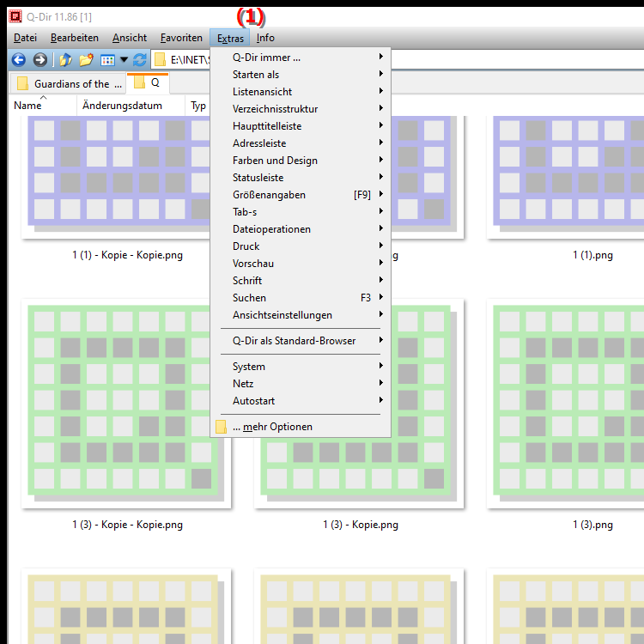
Task: Open the Schrift submenu
Action: click(301, 281)
